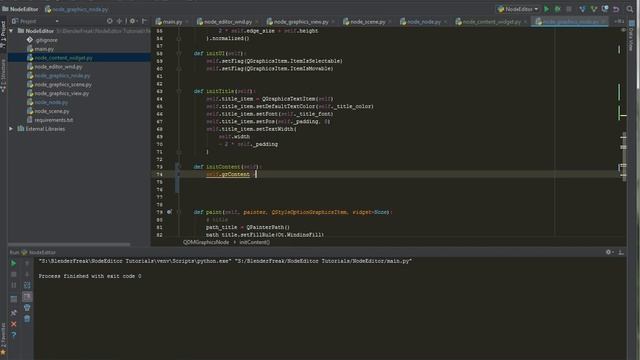Image resolution: width=640 pixels, height=360 pixels.
Task: Open Project panel gear settings
Action: [132, 21]
